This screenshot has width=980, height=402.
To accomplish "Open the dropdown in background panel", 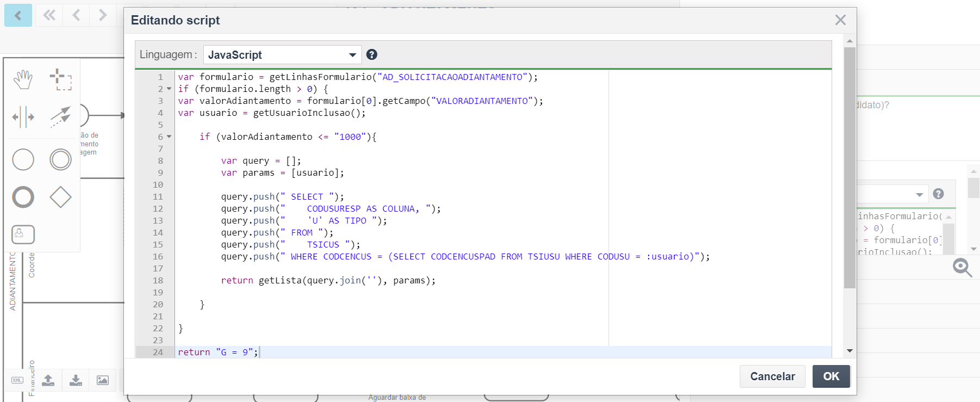I will coord(919,194).
